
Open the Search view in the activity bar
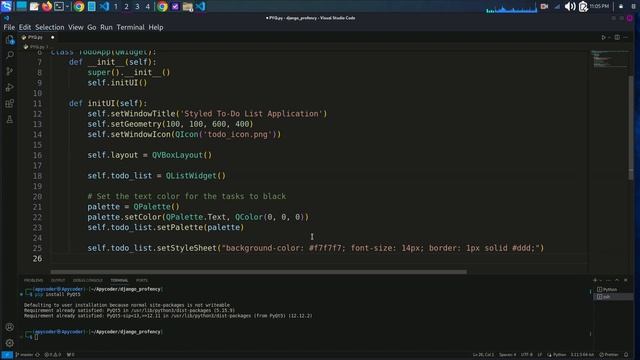click(x=10, y=55)
